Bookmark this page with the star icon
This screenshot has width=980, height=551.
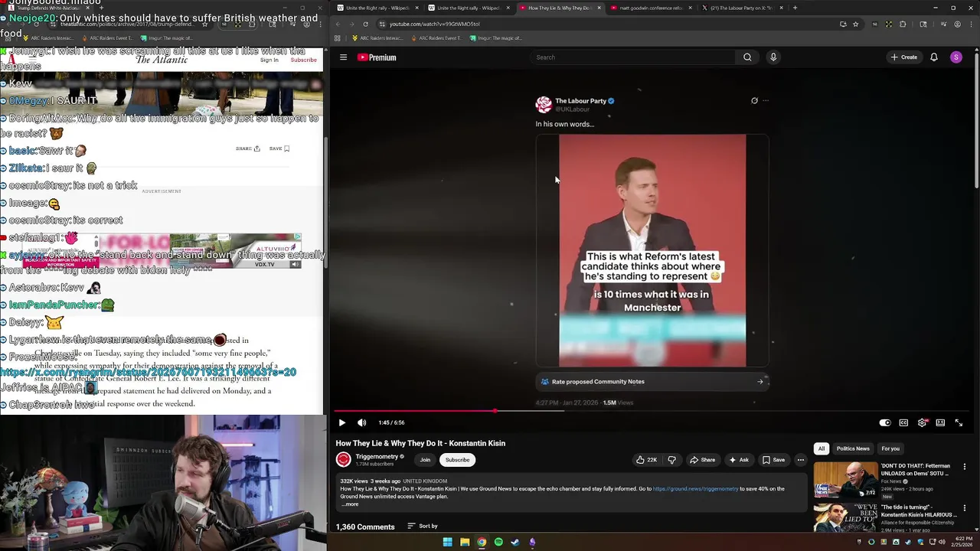point(856,24)
